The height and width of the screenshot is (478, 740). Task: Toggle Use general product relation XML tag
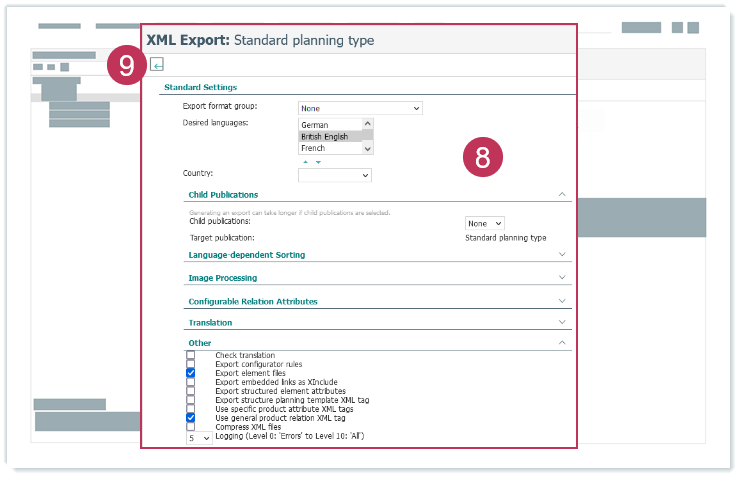tap(191, 418)
